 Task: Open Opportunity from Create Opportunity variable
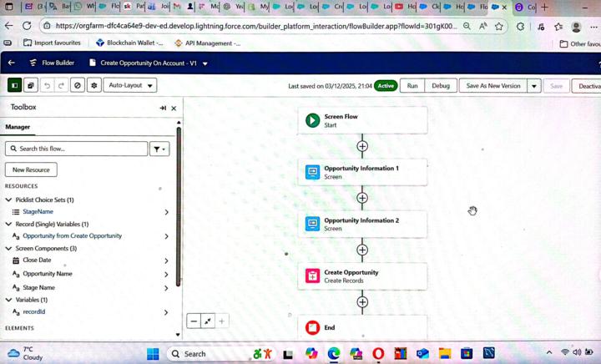[72, 235]
